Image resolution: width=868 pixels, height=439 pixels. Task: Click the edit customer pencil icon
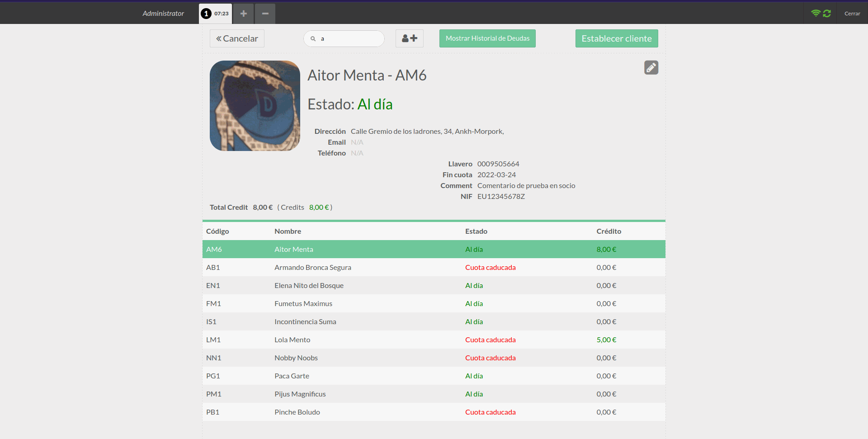point(651,67)
